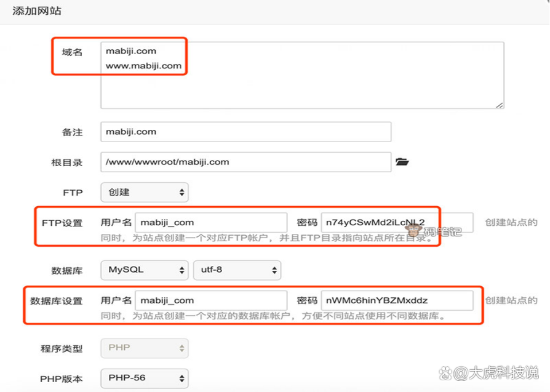The image size is (550, 392).
Task: Click the folder browse icon beside root directory
Action: click(x=402, y=162)
